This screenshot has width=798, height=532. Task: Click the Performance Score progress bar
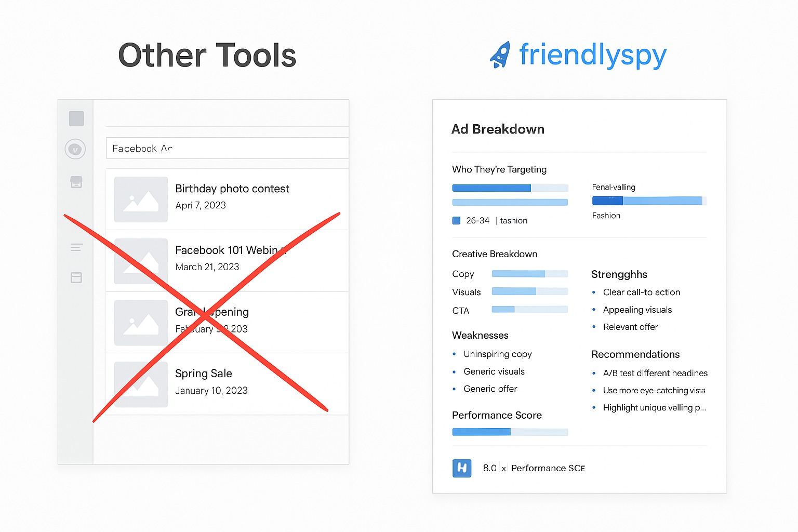click(510, 432)
